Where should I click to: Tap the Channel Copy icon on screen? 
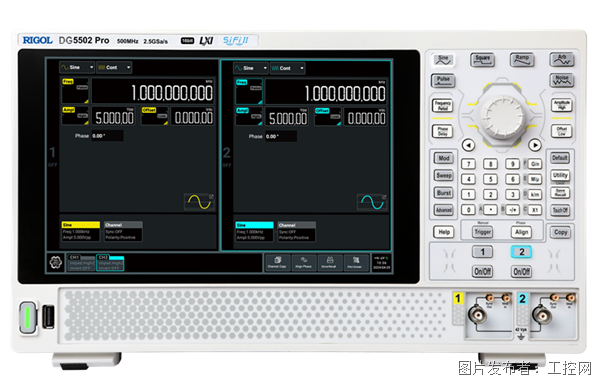click(277, 262)
